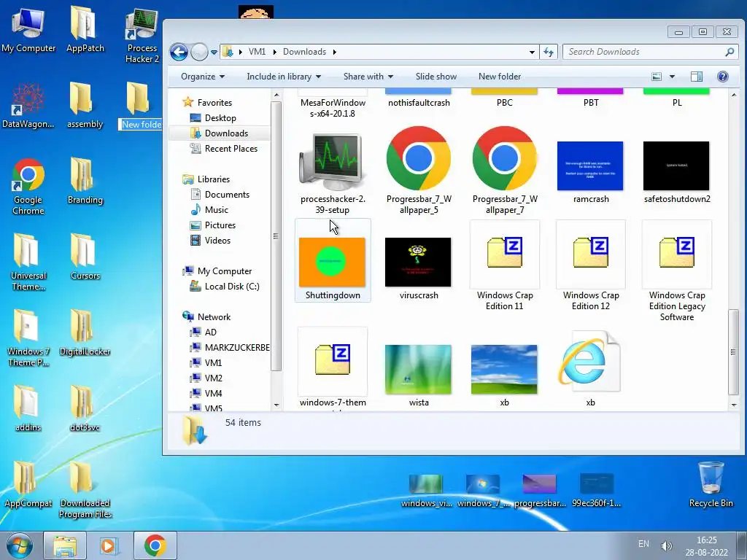Expand path arrow after Downloads
The height and width of the screenshot is (560, 747).
(334, 52)
